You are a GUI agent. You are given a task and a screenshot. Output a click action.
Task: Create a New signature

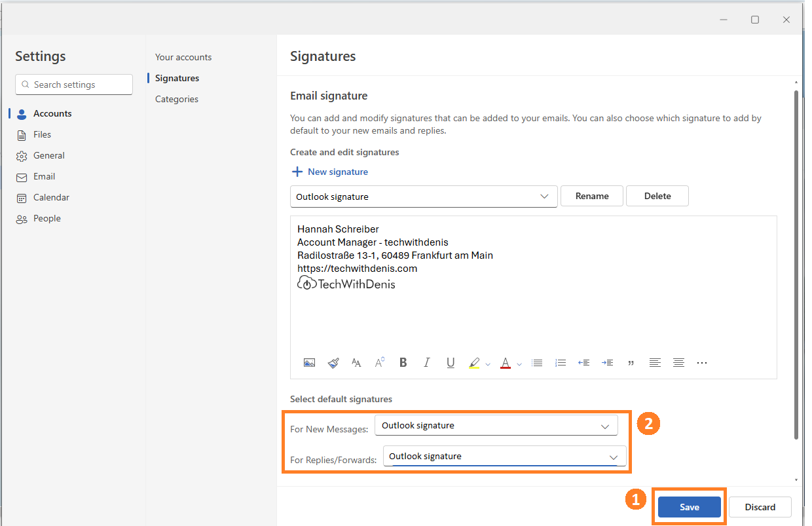tap(329, 172)
